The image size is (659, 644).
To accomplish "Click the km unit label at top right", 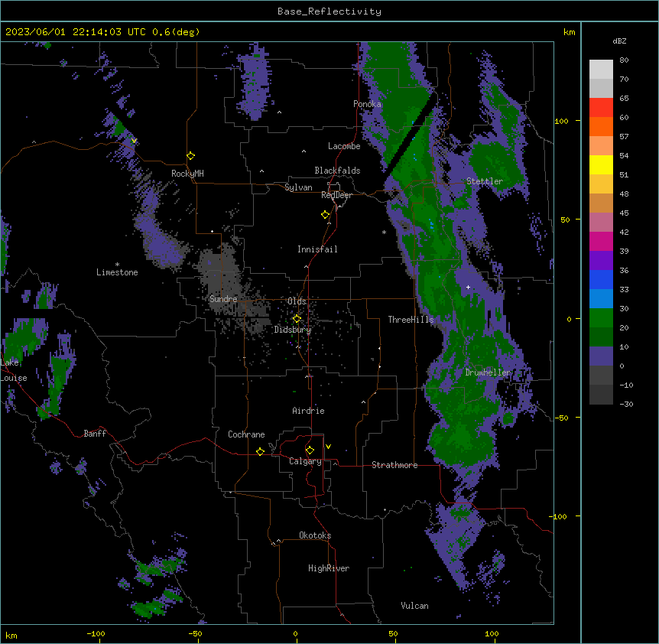I will (x=570, y=32).
